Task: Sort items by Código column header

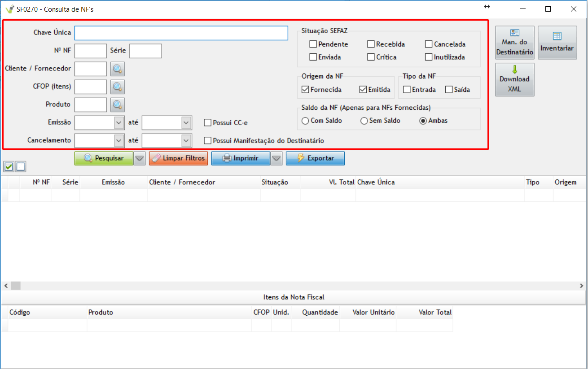Action: click(x=48, y=313)
